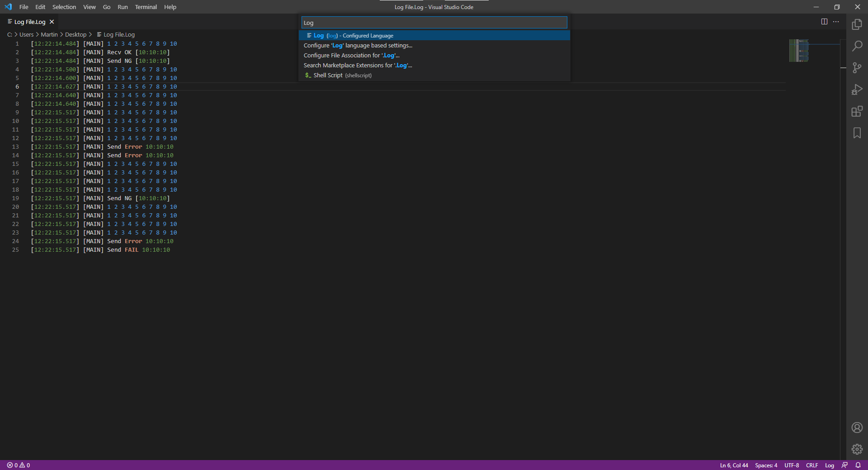Screen dimensions: 868x470
Task: Click 'Send NG' text on line 3
Action: click(119, 61)
